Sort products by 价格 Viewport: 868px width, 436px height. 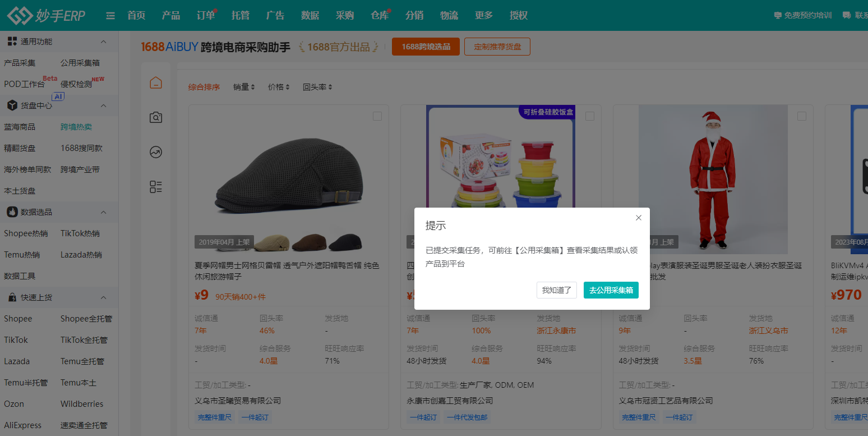[279, 87]
